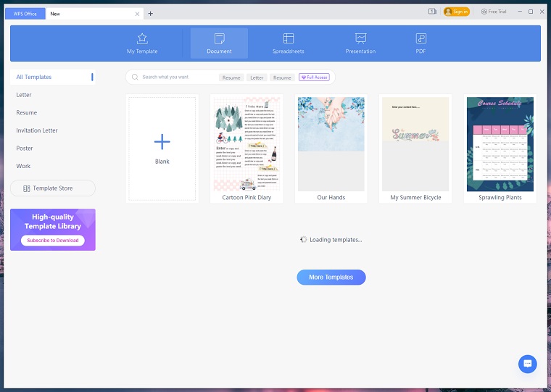Close the New tab

[137, 14]
